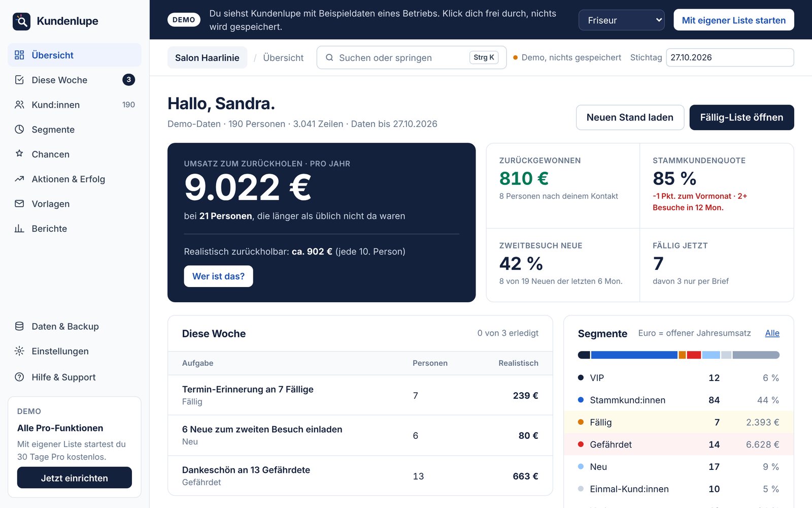Click the Salon Haarlinie breadcrumb tab
Viewport: 812px width, 508px height.
pyautogui.click(x=207, y=57)
